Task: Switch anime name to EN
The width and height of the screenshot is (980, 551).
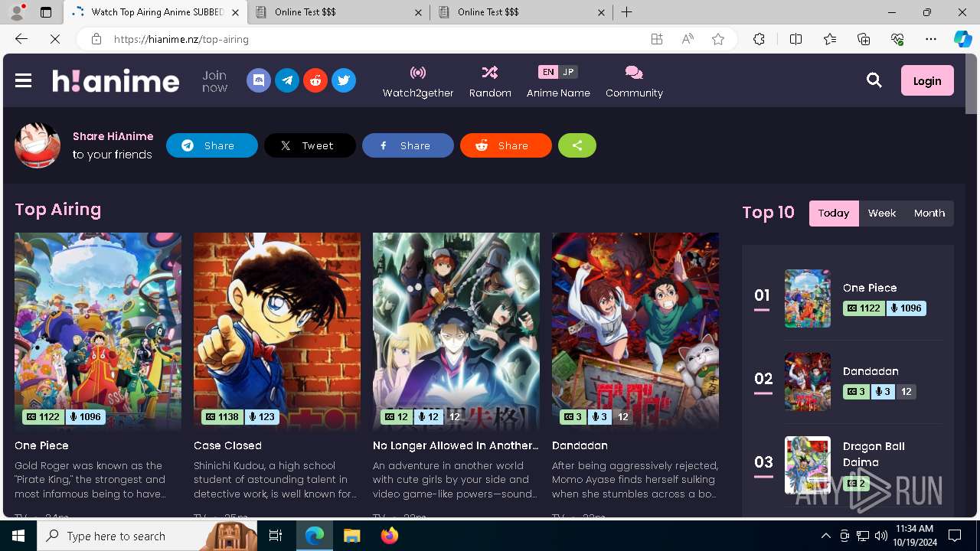Action: pos(547,72)
